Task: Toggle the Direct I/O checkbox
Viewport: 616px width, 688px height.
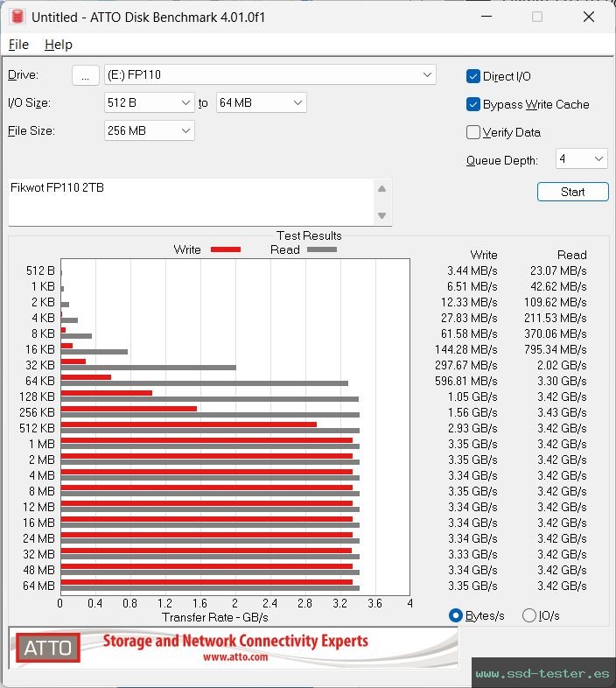Action: (x=473, y=76)
